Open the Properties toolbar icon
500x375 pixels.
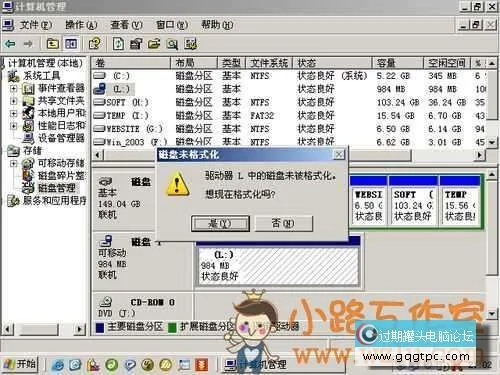point(136,44)
